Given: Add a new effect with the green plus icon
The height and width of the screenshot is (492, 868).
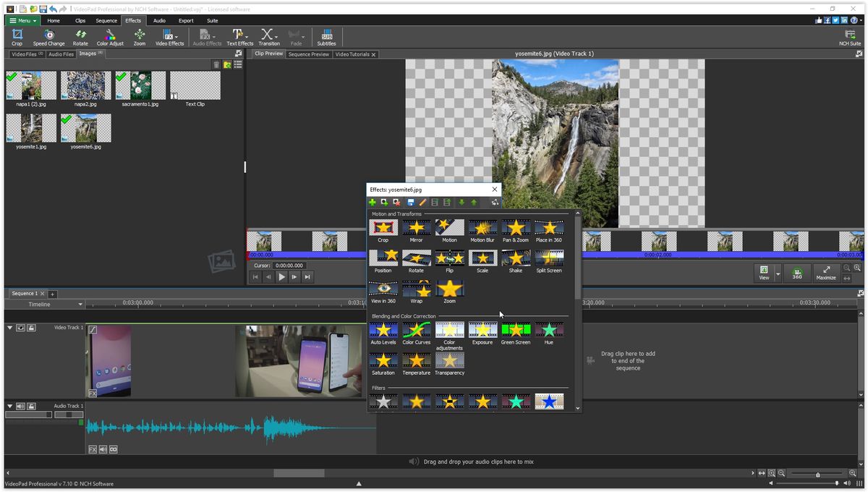Looking at the screenshot, I should pyautogui.click(x=373, y=203).
